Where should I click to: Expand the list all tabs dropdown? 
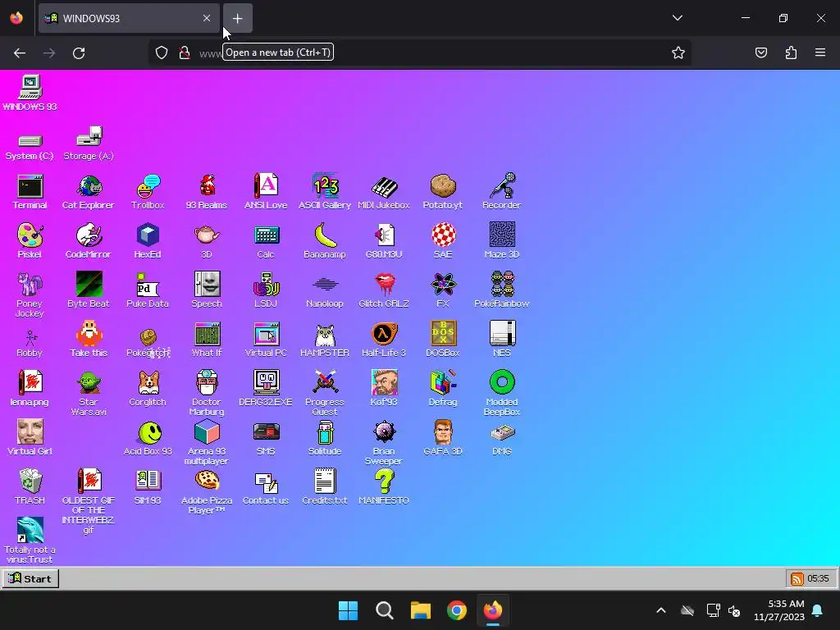click(677, 18)
